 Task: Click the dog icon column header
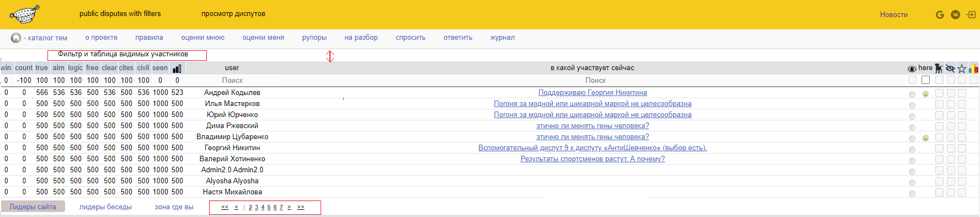coord(939,68)
